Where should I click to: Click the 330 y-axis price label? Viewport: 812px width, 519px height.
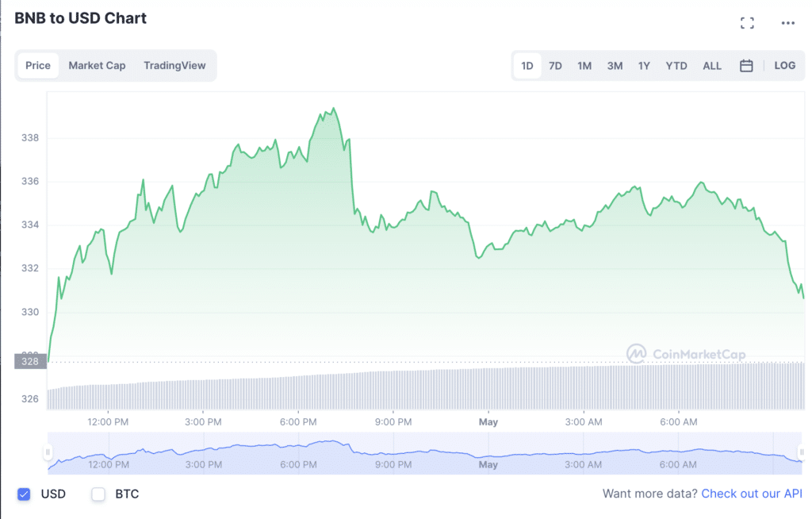29,312
